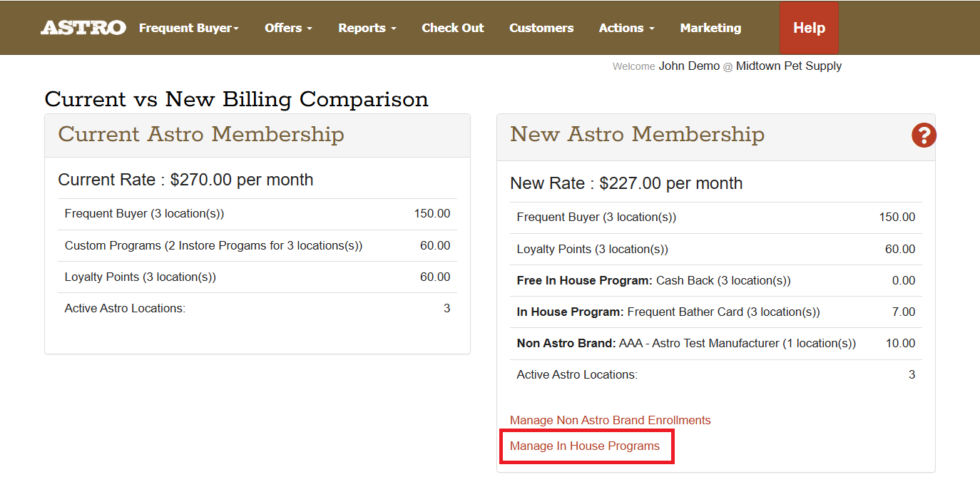Select Marketing in the navigation bar
Image resolution: width=980 pixels, height=492 pixels.
tap(710, 28)
